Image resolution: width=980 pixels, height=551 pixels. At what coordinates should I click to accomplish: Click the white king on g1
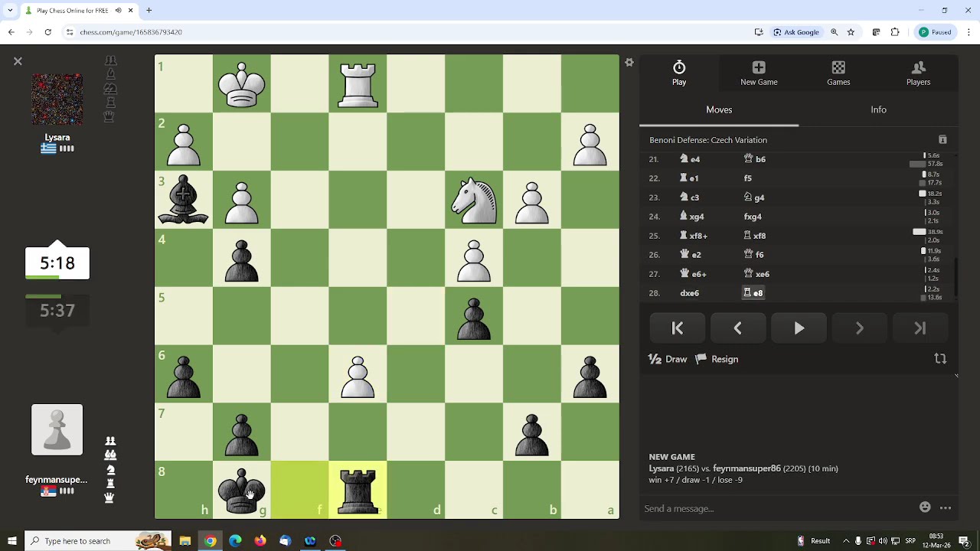[242, 84]
